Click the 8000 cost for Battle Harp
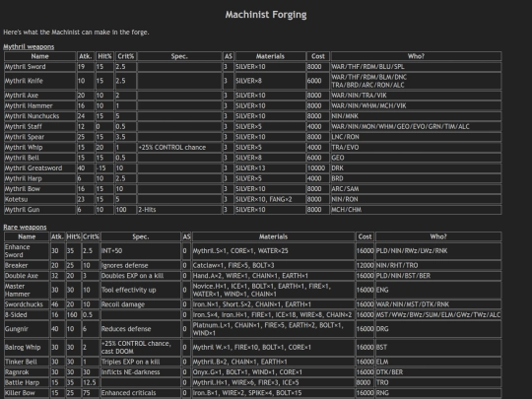The image size is (532, 399). (x=365, y=382)
